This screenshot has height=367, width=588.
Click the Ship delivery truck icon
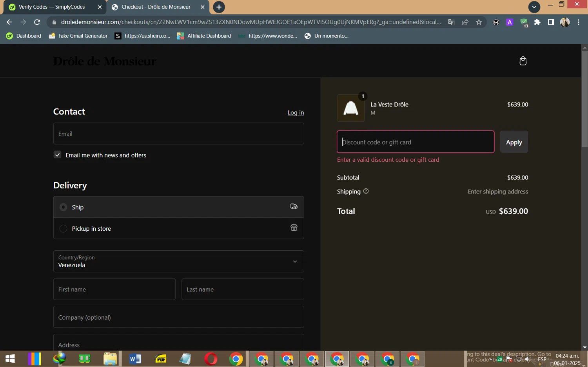pyautogui.click(x=294, y=206)
